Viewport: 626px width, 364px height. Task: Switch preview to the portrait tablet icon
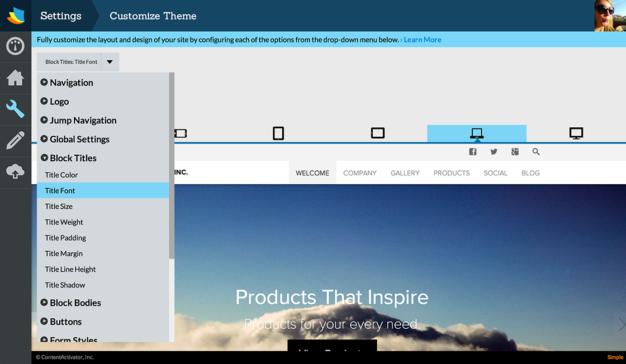[x=278, y=133]
